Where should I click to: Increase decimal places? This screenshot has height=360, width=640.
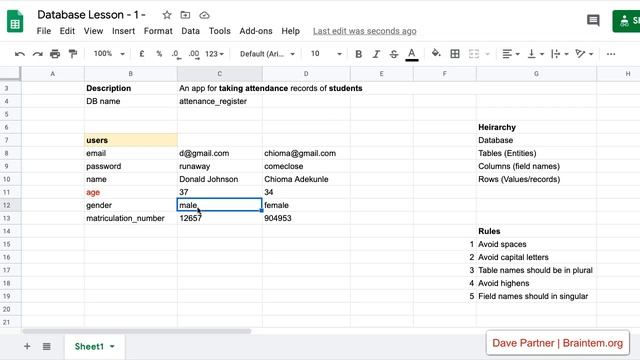point(194,54)
